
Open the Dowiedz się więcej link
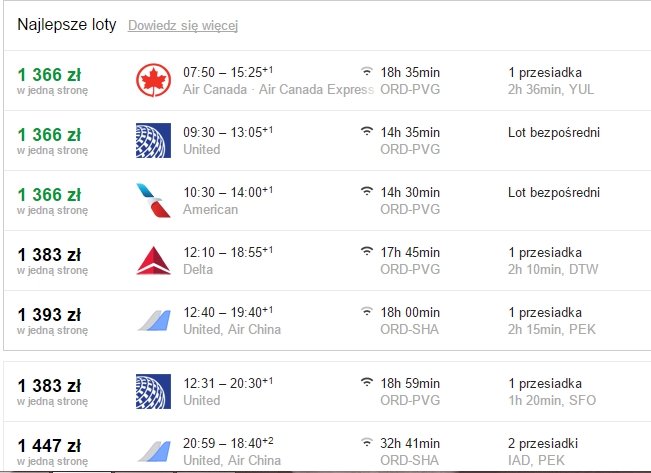[x=183, y=25]
